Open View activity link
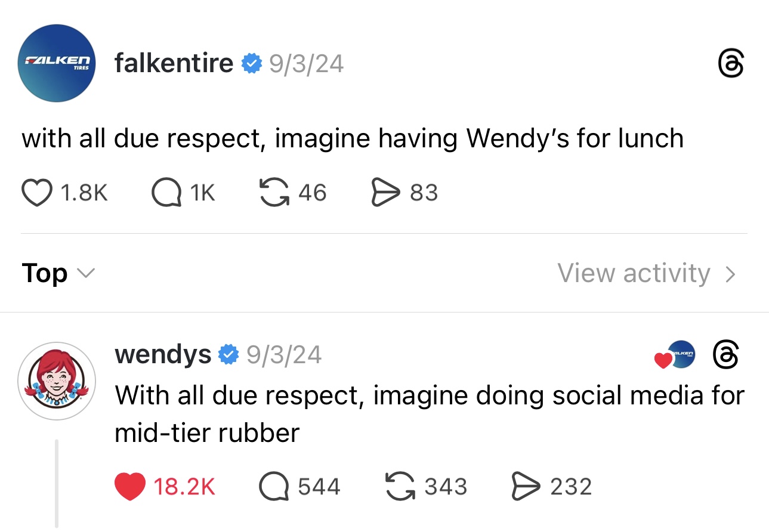 click(634, 273)
